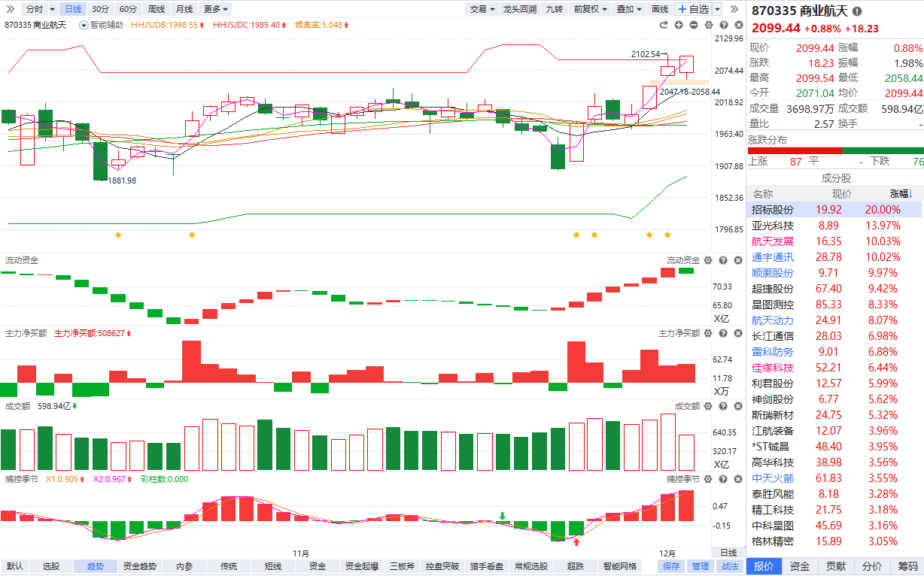Open the 叠加 overlay dropdown
924x576 pixels.
[629, 9]
